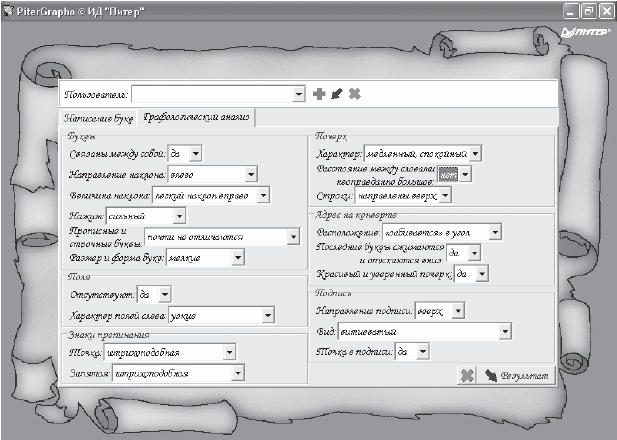
Task: Expand the Направление наклона dropdown
Action: click(251, 173)
